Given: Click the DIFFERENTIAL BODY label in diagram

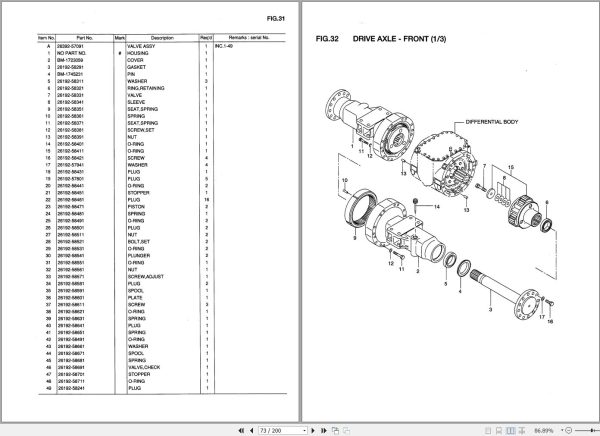Looking at the screenshot, I should (492, 122).
